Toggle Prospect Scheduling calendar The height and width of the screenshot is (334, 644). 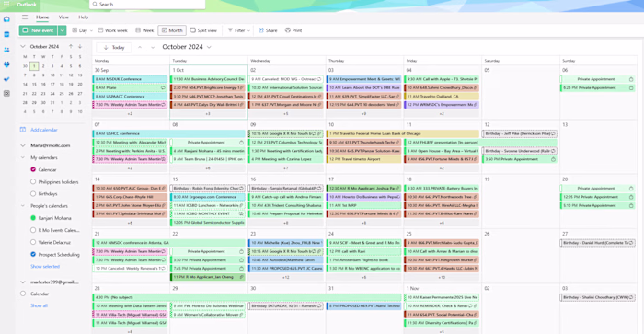click(x=33, y=254)
